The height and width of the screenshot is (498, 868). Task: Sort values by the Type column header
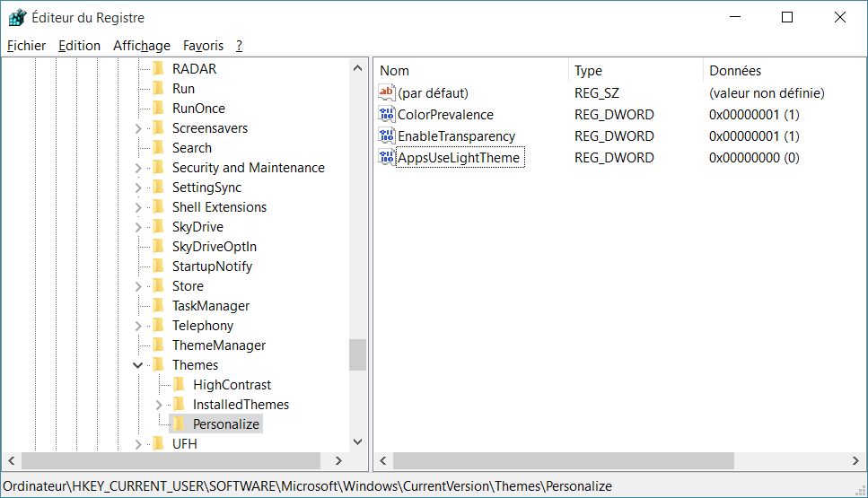(x=636, y=70)
